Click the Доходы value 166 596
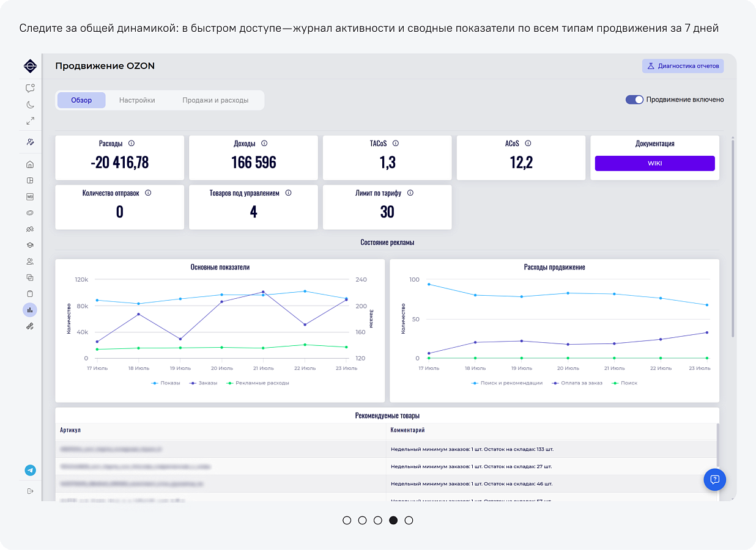The width and height of the screenshot is (756, 550). [x=253, y=163]
